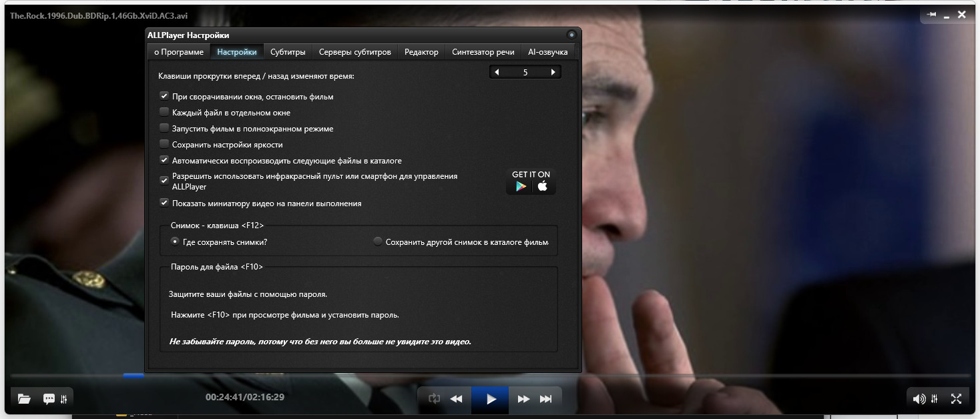Rewind the movie with the backward arrows
This screenshot has width=980, height=419.
(x=457, y=399)
